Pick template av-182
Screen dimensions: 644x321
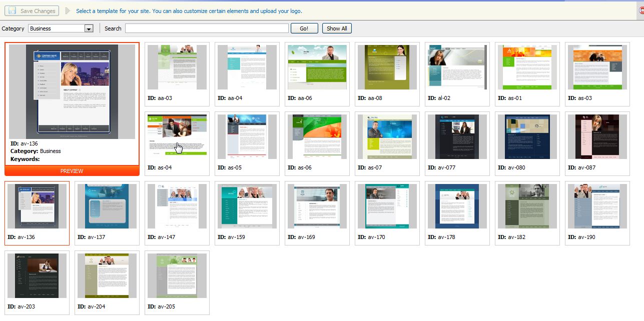(x=527, y=206)
